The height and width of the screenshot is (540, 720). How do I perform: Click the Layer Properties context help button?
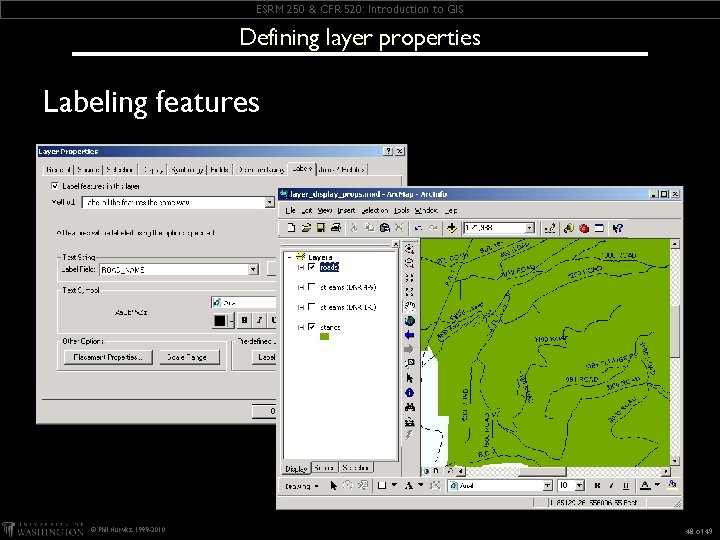(388, 151)
